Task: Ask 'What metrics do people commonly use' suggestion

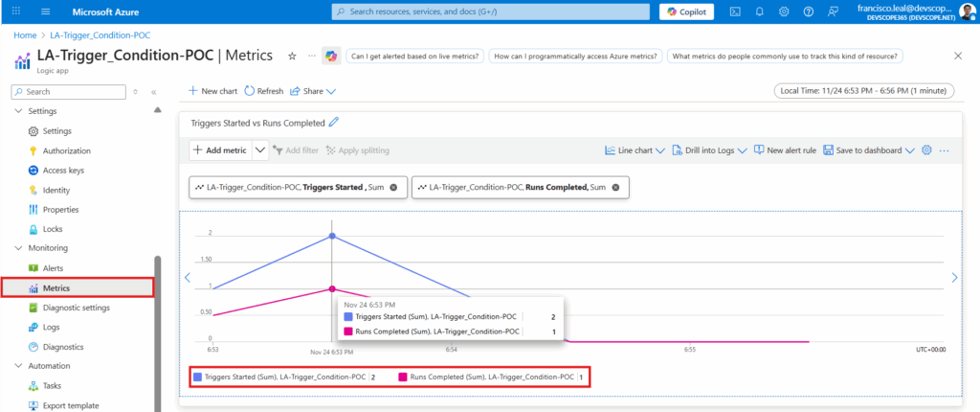Action: point(785,57)
